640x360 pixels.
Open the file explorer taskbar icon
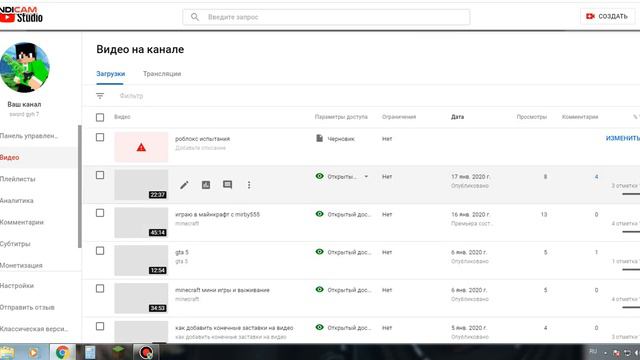tap(7, 352)
